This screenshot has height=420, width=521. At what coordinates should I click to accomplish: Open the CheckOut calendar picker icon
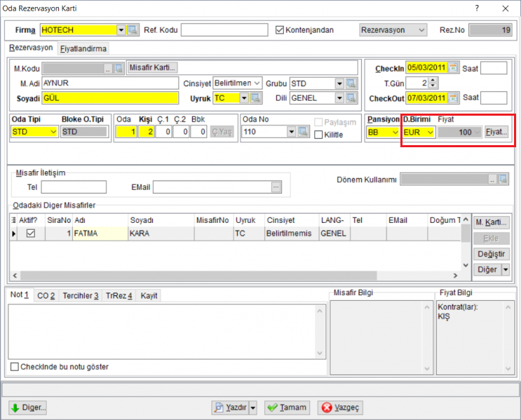coord(453,98)
